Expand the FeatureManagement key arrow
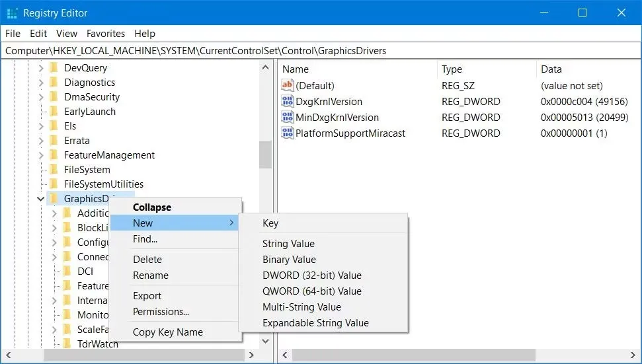 point(41,155)
